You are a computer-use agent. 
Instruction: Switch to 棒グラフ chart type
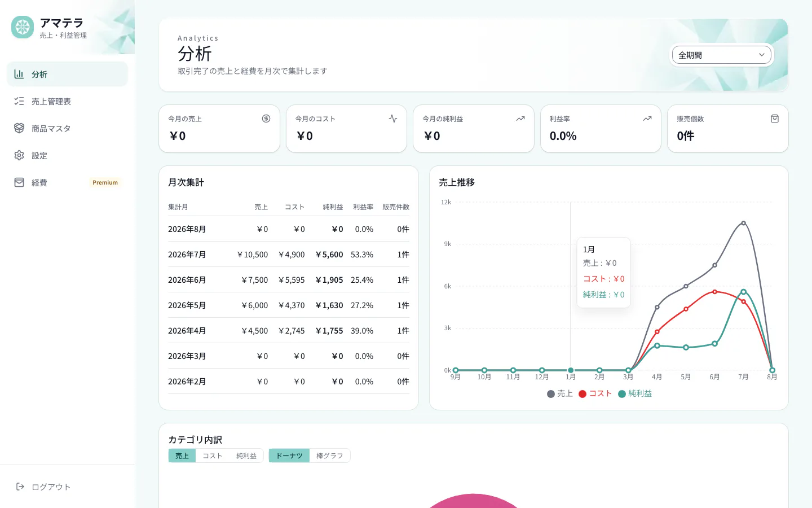click(x=330, y=456)
